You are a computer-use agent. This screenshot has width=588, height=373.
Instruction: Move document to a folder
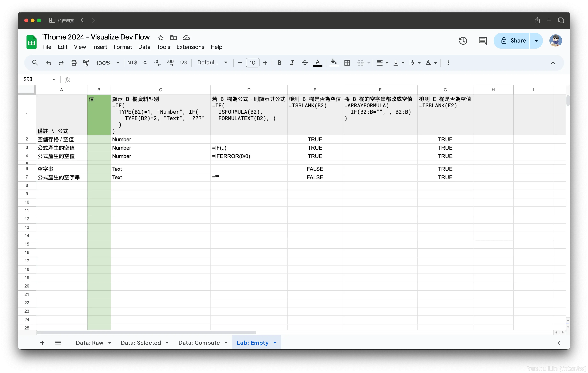coord(173,38)
